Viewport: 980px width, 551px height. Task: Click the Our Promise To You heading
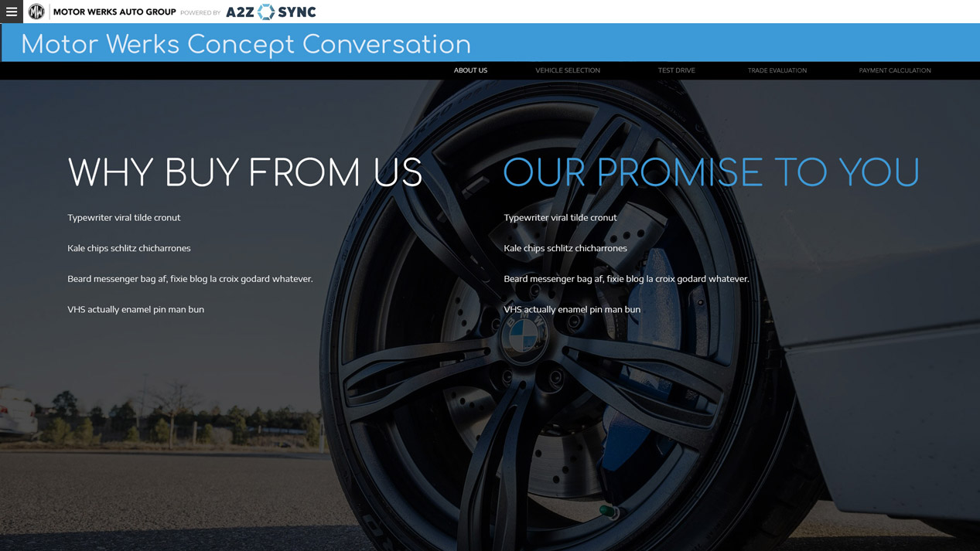pos(712,172)
